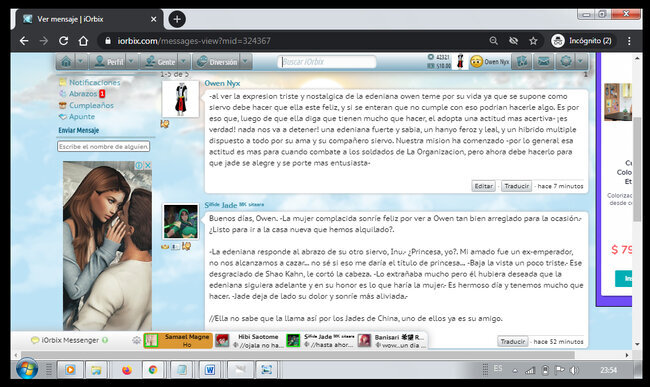This screenshot has height=387, width=650.
Task: Select the 'Ver mensaje | iOrbix' tab
Action: (x=88, y=19)
